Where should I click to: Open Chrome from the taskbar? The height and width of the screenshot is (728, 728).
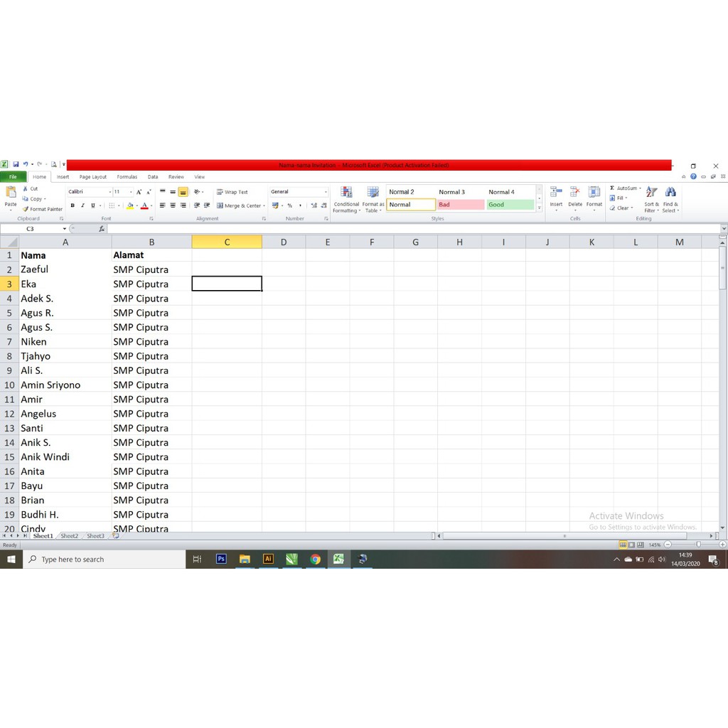point(315,560)
